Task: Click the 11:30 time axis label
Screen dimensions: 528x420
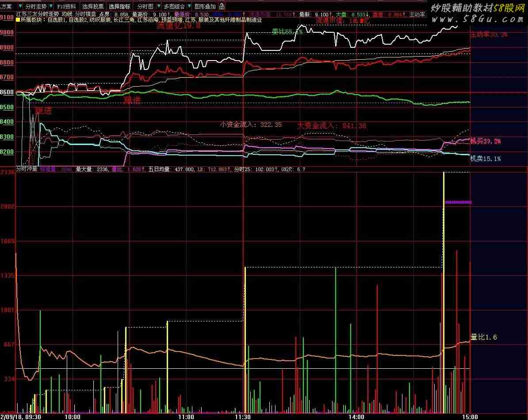Action: tap(242, 417)
